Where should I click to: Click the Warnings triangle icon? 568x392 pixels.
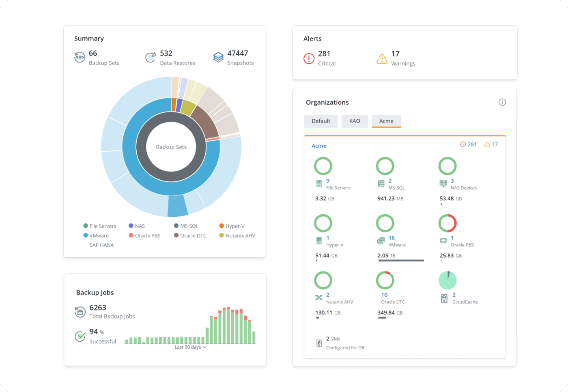[x=382, y=59]
